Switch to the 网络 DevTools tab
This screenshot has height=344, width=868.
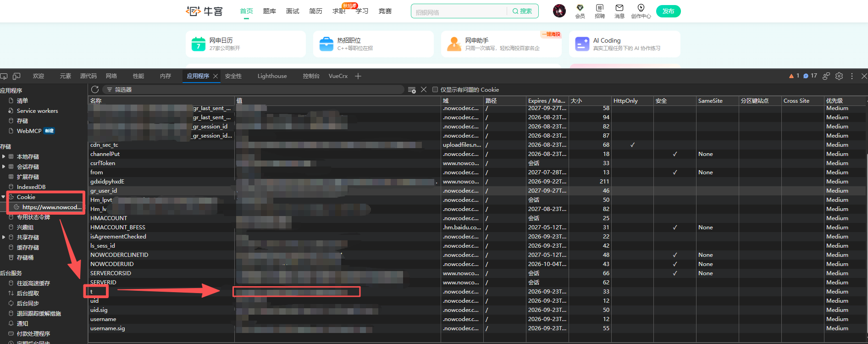tap(111, 76)
